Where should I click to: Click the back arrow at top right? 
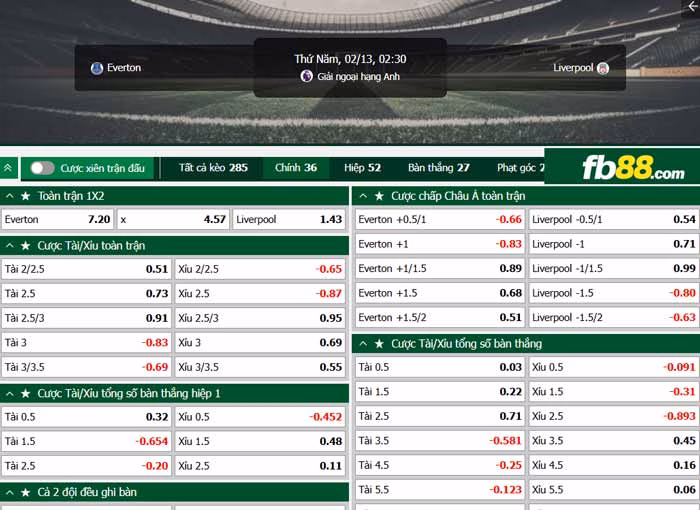(692, 7)
